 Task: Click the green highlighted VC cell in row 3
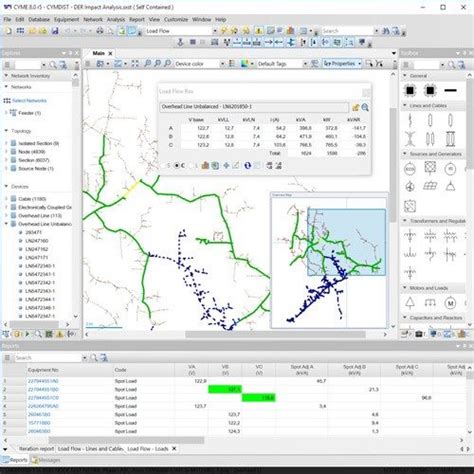point(259,398)
